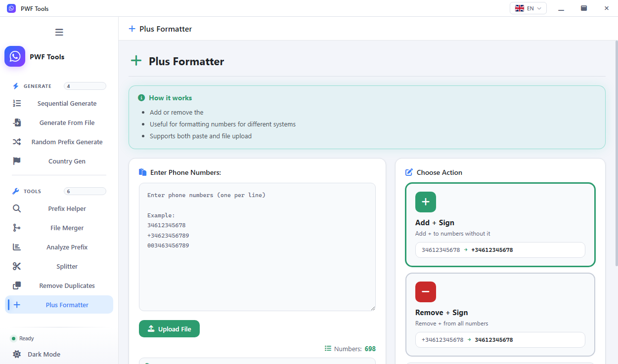Choose the Remove + Sign action card
Viewport: 618px width, 364px height.
(500, 315)
